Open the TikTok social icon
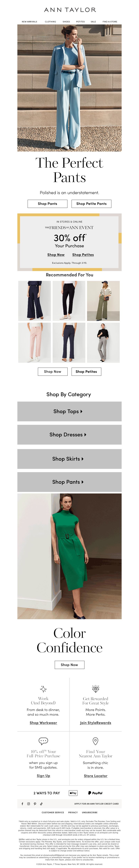 point(41,804)
